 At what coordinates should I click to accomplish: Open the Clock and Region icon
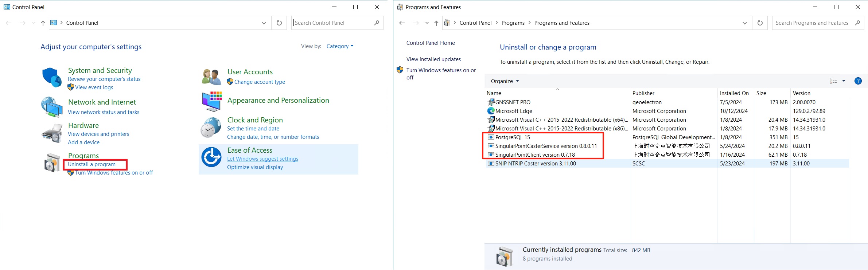[211, 128]
